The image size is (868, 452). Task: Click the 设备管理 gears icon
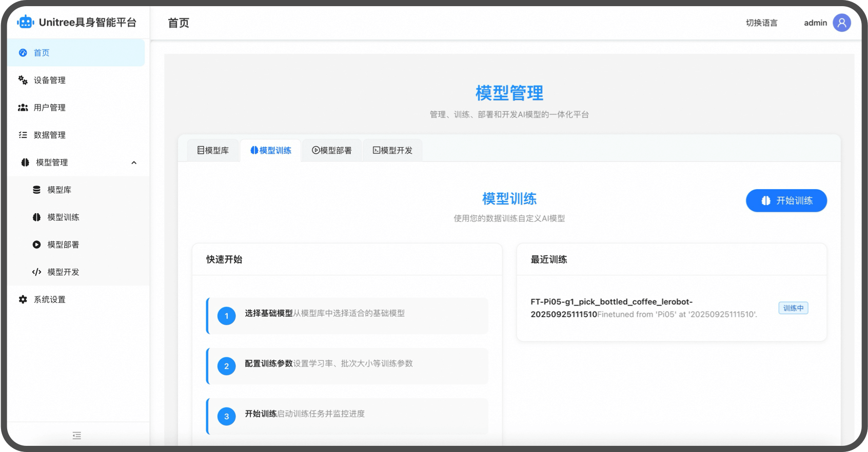point(23,80)
